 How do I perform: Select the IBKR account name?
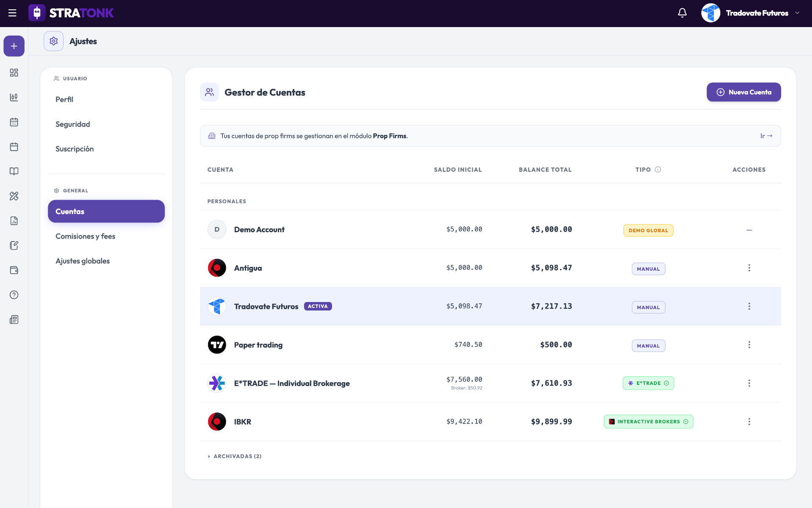[x=243, y=422]
